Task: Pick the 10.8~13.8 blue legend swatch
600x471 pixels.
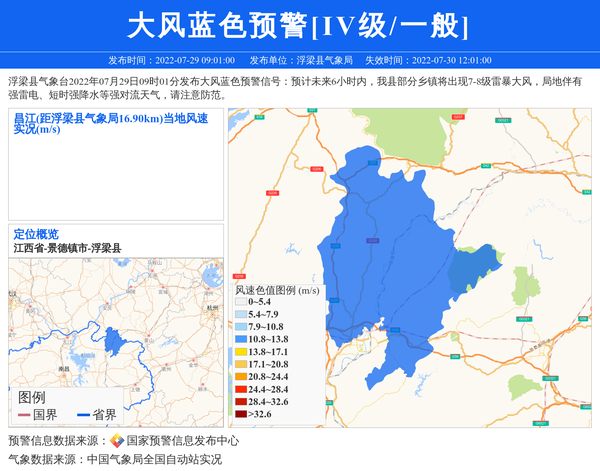Action: click(x=241, y=339)
